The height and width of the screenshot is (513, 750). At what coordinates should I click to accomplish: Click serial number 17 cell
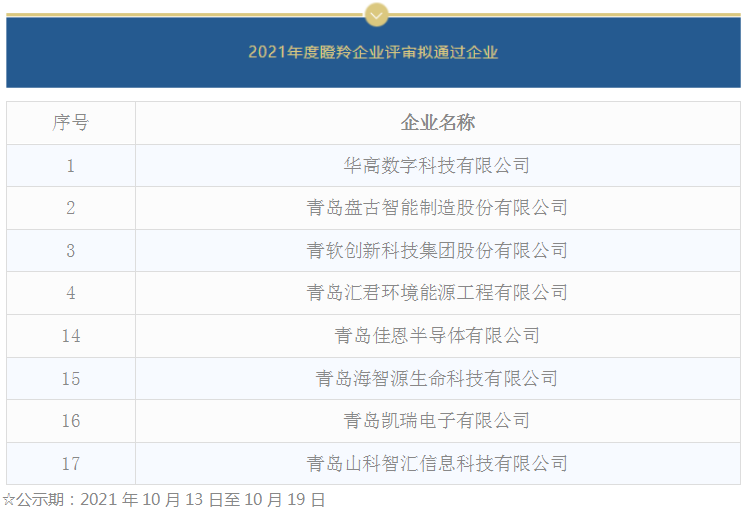71,464
